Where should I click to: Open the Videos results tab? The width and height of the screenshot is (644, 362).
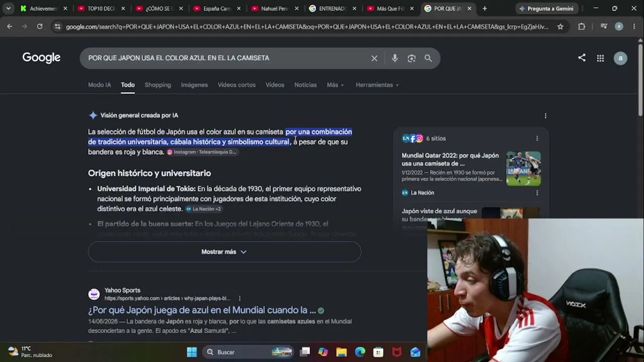pos(275,85)
